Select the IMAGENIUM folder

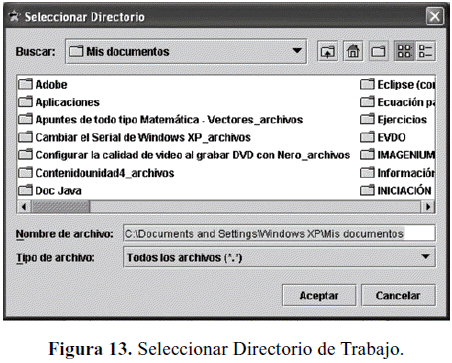pos(398,155)
